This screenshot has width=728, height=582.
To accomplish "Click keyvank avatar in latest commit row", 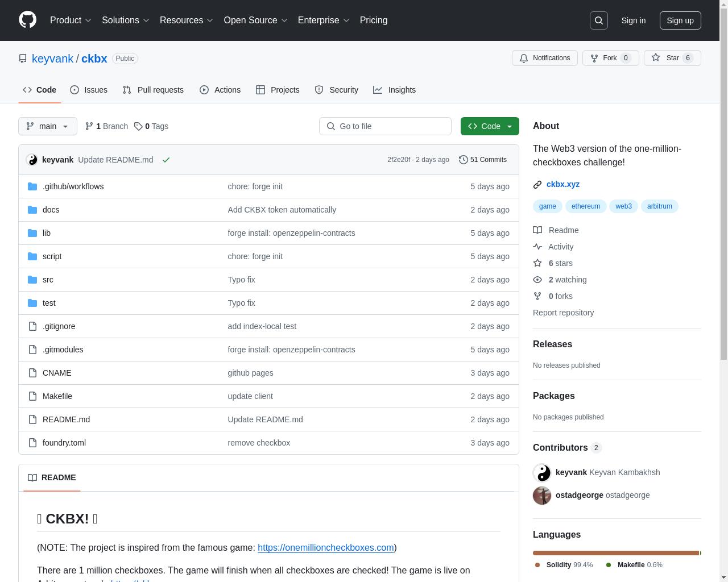I will 32,160.
